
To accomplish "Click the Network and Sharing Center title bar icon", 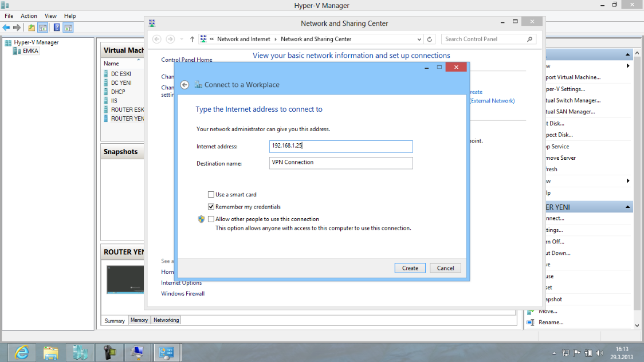I will pos(152,23).
